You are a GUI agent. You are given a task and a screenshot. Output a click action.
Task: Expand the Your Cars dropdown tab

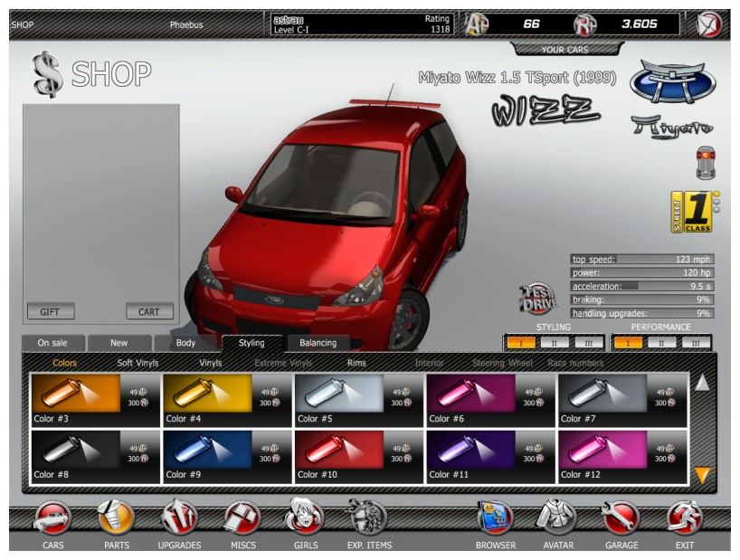(x=565, y=49)
